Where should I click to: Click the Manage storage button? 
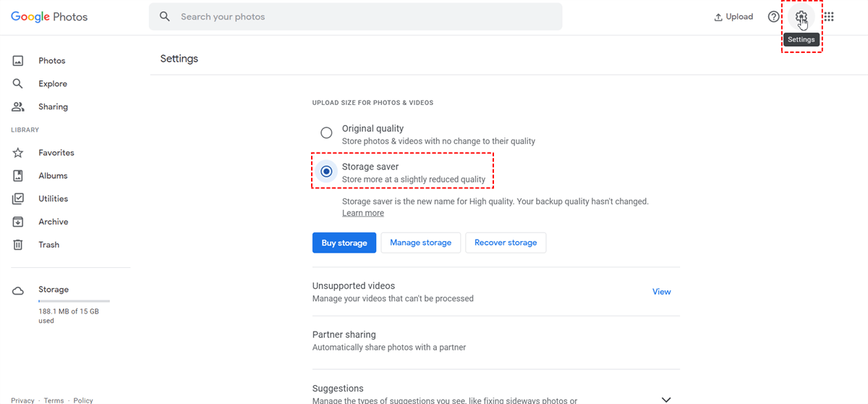pos(420,243)
